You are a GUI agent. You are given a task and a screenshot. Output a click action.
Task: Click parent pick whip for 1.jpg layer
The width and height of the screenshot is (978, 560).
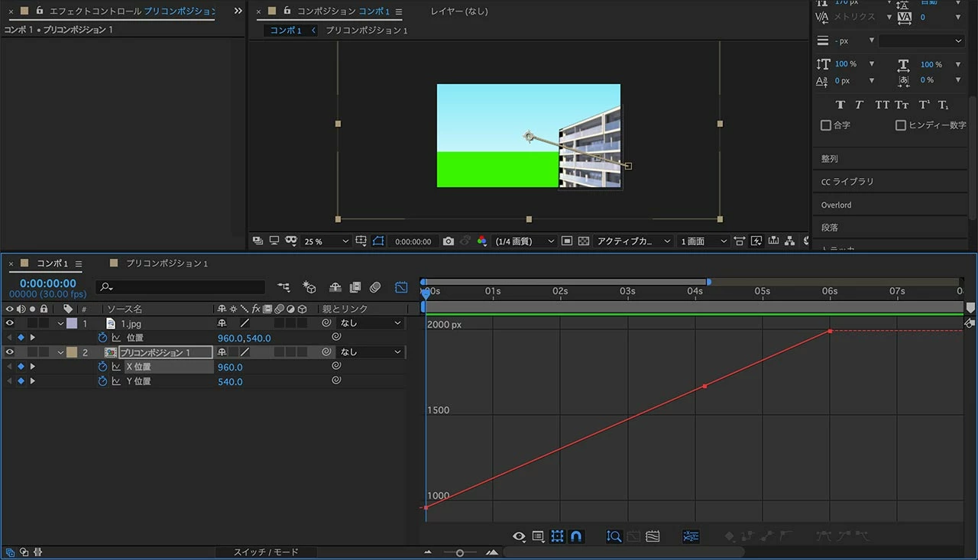click(326, 323)
